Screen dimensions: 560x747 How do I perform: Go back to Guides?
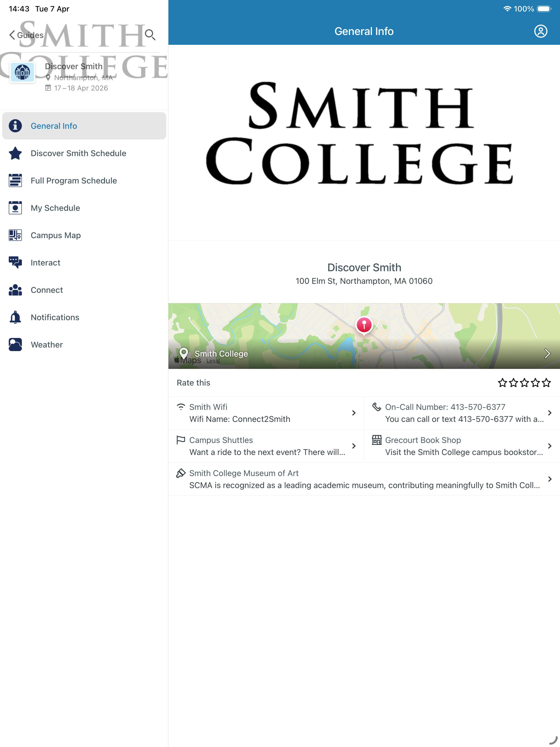(x=26, y=35)
